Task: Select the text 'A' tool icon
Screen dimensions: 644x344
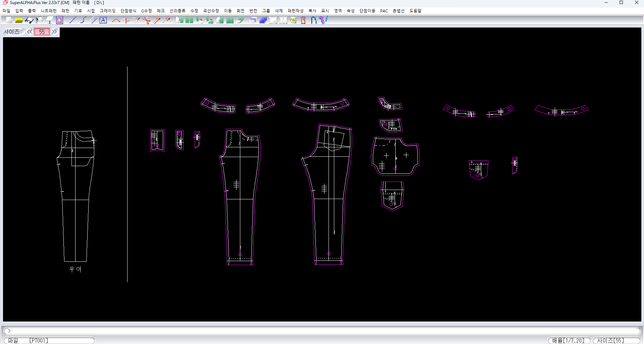Action: [x=103, y=20]
